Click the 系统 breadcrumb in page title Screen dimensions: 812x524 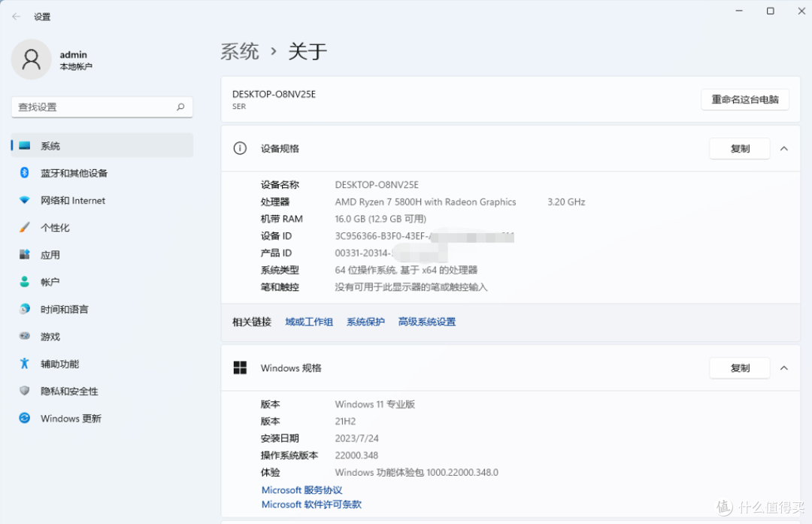click(x=240, y=51)
